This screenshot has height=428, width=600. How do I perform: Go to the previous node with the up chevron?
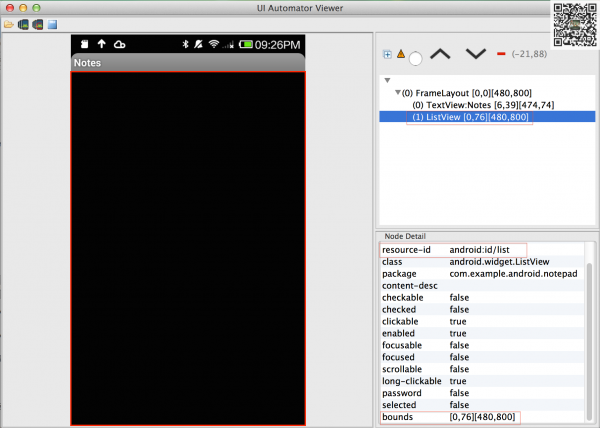[440, 54]
